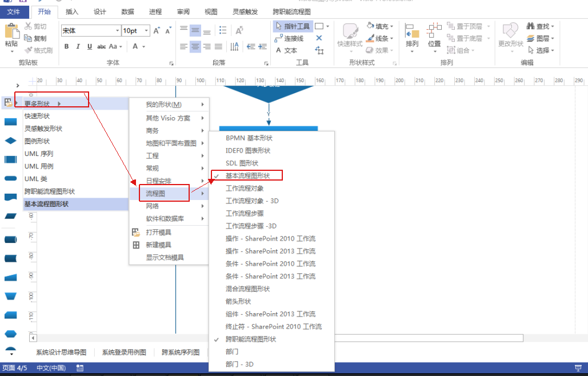Click the Paste icon in the clipboard group
This screenshot has height=376, width=588.
(x=11, y=31)
